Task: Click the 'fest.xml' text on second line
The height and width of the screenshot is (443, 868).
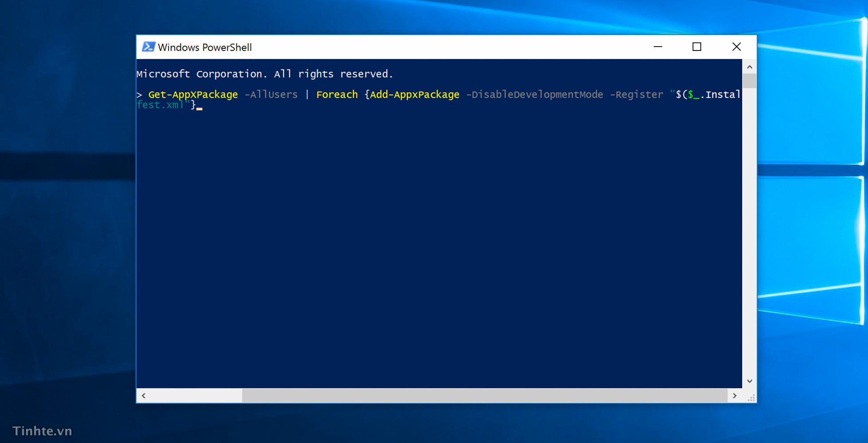Action: 160,105
